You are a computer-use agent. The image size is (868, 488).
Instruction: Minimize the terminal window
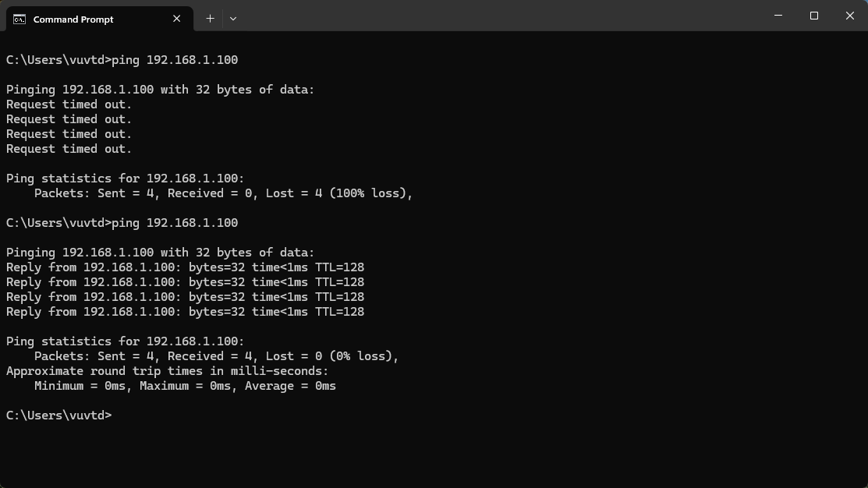pos(778,16)
